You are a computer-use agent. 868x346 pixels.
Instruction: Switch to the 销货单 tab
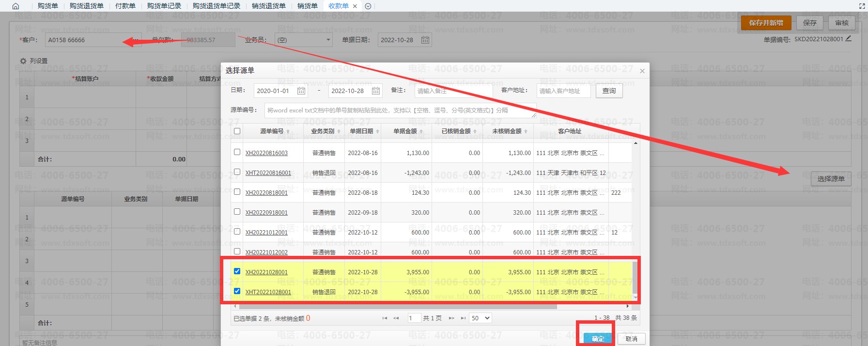coord(308,6)
